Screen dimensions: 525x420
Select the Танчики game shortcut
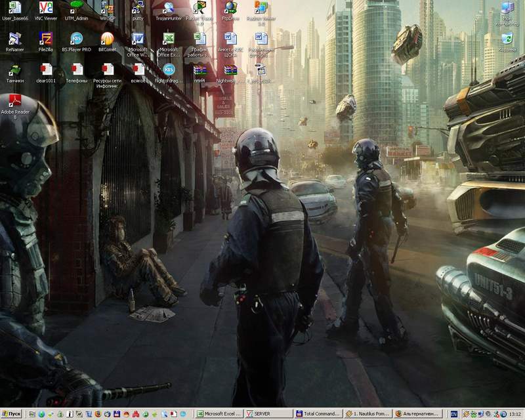click(14, 73)
